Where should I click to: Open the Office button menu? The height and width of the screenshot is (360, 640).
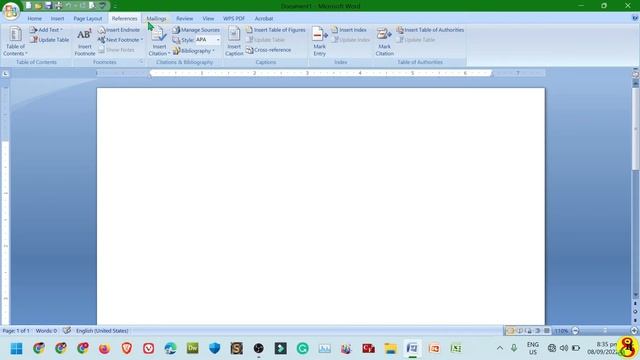(x=11, y=11)
